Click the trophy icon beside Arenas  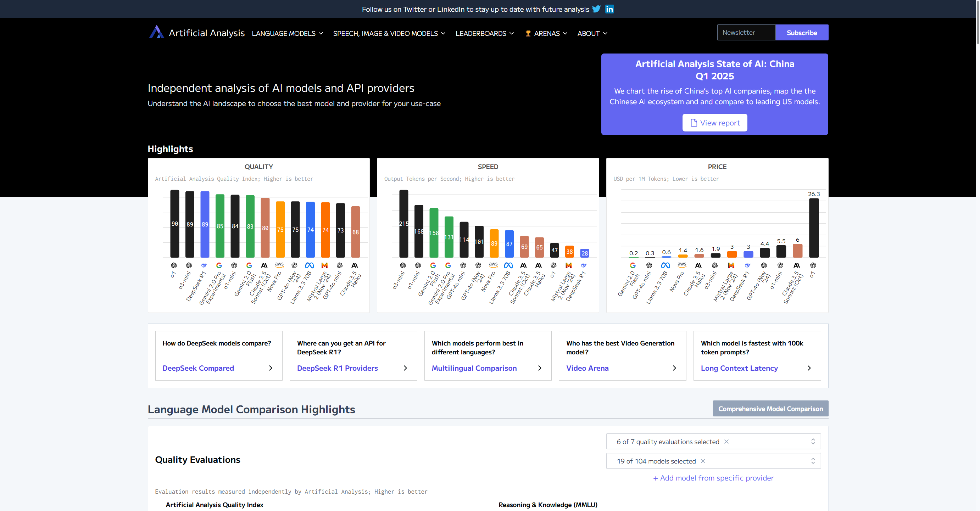pyautogui.click(x=528, y=33)
